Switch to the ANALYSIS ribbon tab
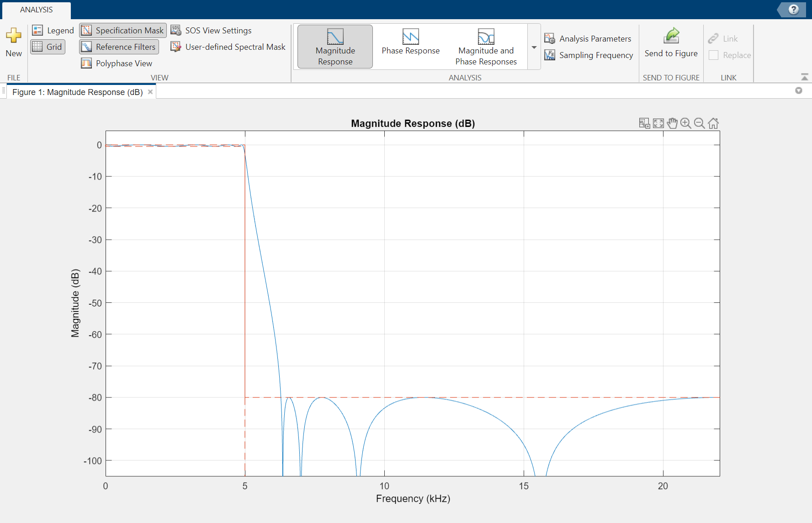The height and width of the screenshot is (523, 812). (x=37, y=10)
